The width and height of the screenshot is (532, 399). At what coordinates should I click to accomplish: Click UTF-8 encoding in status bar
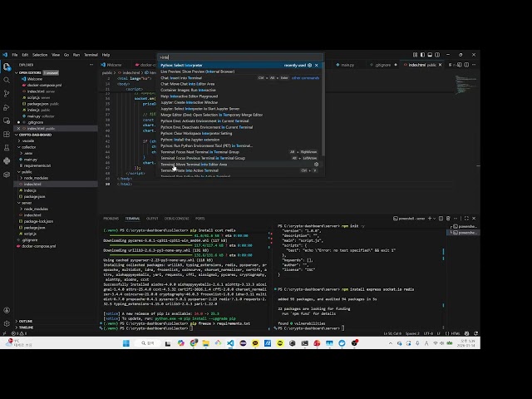428,333
